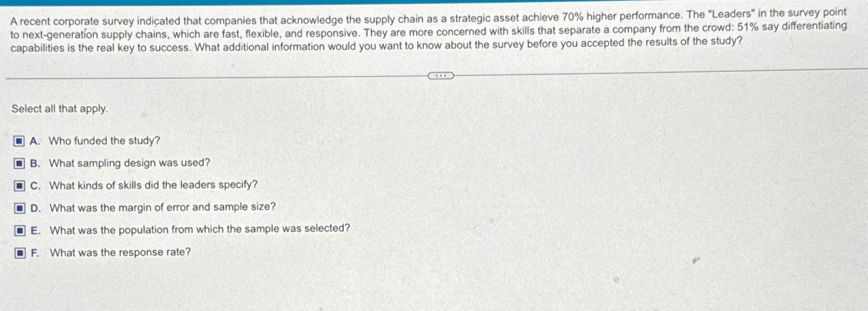
Task: Uncheck option E about the sample population
Action: [x=18, y=229]
